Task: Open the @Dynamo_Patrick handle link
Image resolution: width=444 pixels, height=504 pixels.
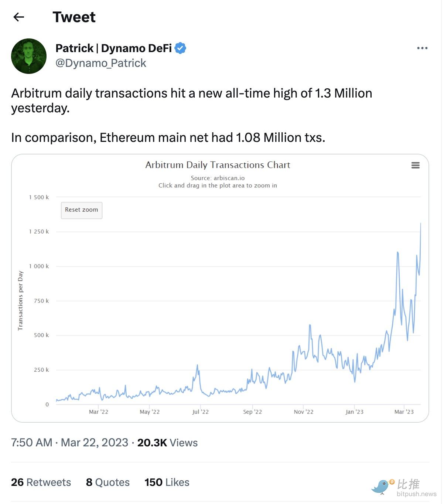Action: point(101,63)
